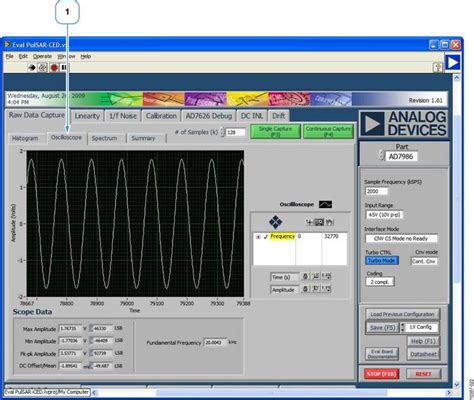Click Time axis autoscale once icon
Image resolution: width=474 pixels, height=400 pixels.
click(x=315, y=276)
